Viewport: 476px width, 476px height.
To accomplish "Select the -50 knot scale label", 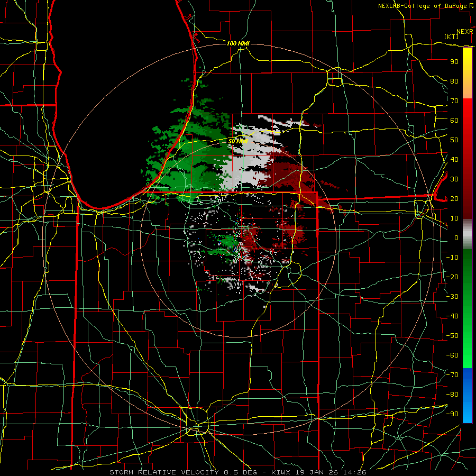I will click(x=452, y=336).
